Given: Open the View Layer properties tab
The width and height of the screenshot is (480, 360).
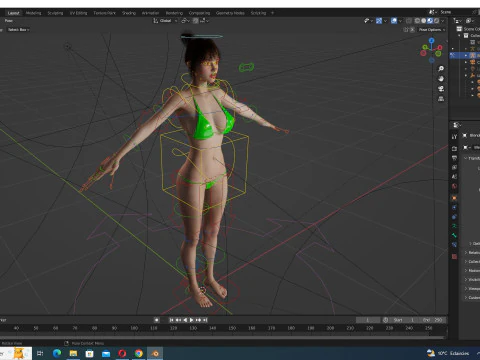Looking at the screenshot, I should tap(454, 167).
